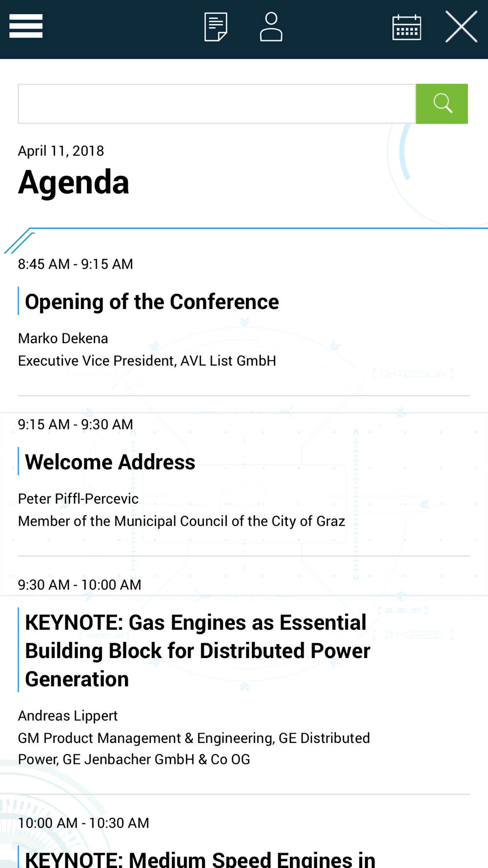This screenshot has height=868, width=488.
Task: Open the hamburger navigation menu
Action: (26, 26)
